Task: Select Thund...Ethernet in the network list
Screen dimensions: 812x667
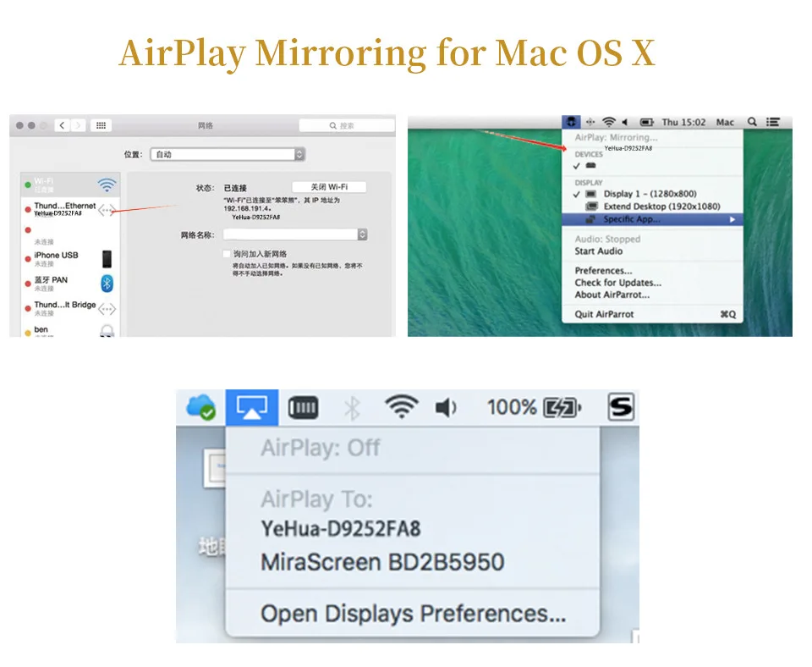Action: click(x=70, y=209)
